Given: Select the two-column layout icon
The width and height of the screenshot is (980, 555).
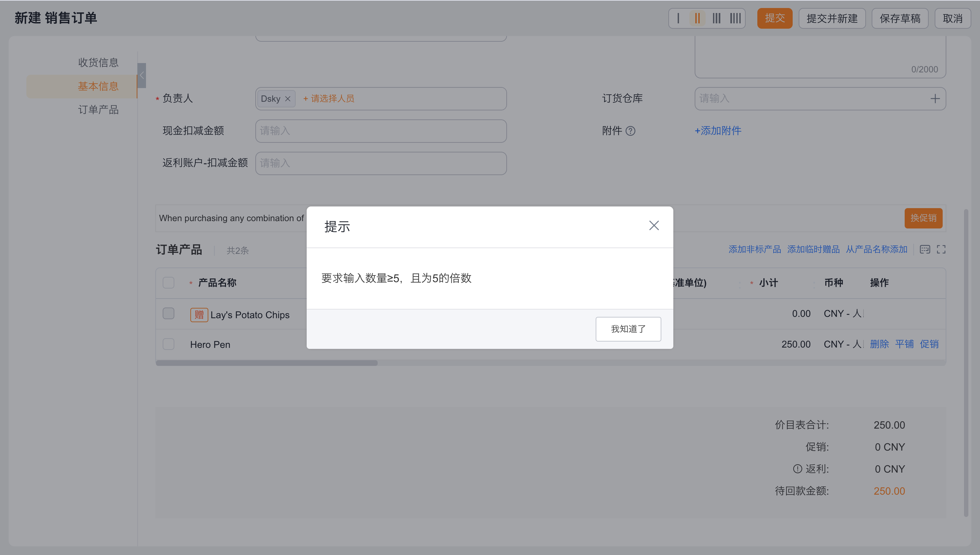Looking at the screenshot, I should coord(697,18).
